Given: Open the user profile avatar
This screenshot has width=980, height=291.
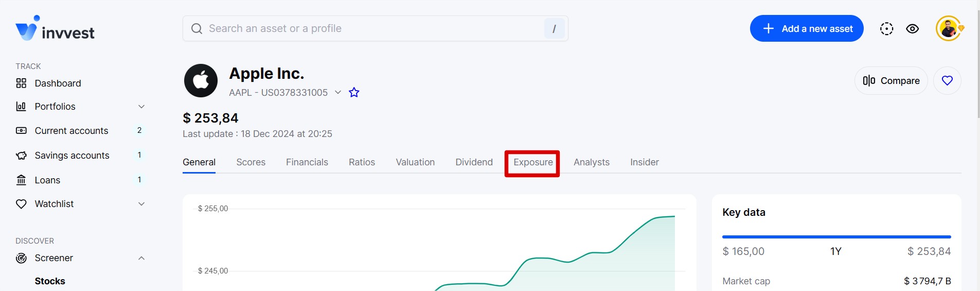Looking at the screenshot, I should coord(949,28).
